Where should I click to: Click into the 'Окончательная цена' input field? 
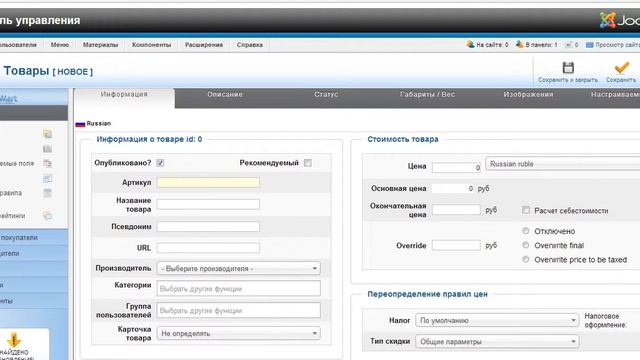(456, 209)
